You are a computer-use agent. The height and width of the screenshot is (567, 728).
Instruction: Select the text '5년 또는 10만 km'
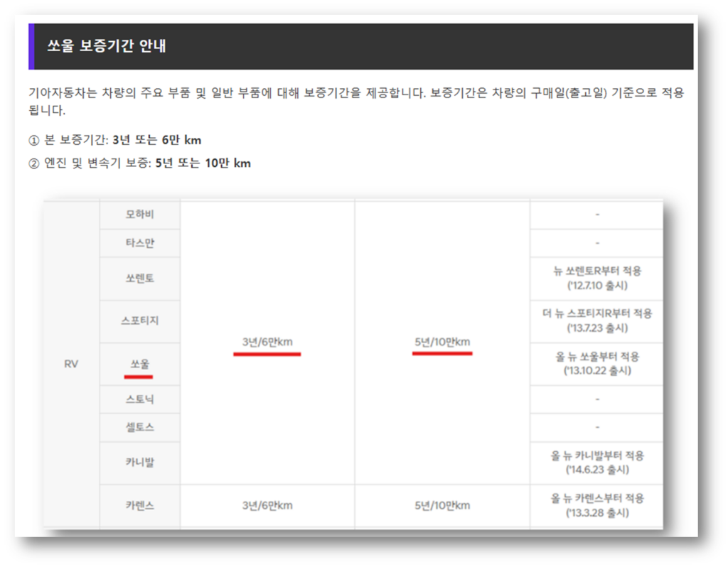pyautogui.click(x=203, y=163)
